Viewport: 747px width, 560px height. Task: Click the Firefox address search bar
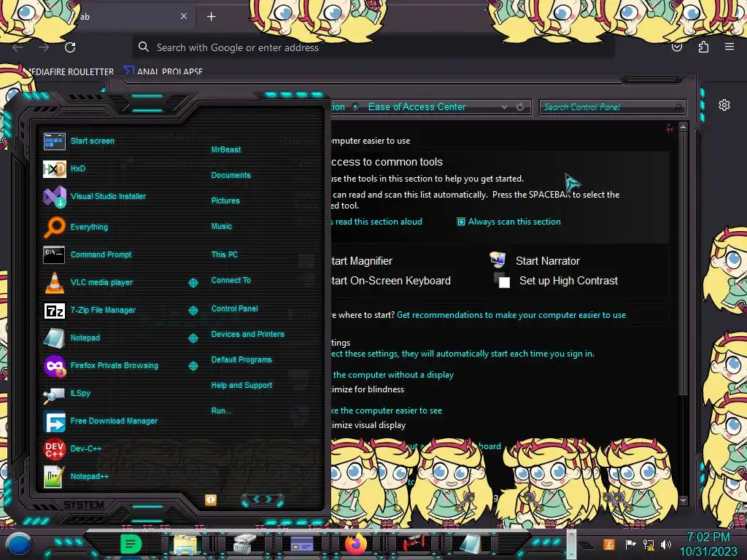coord(373,47)
